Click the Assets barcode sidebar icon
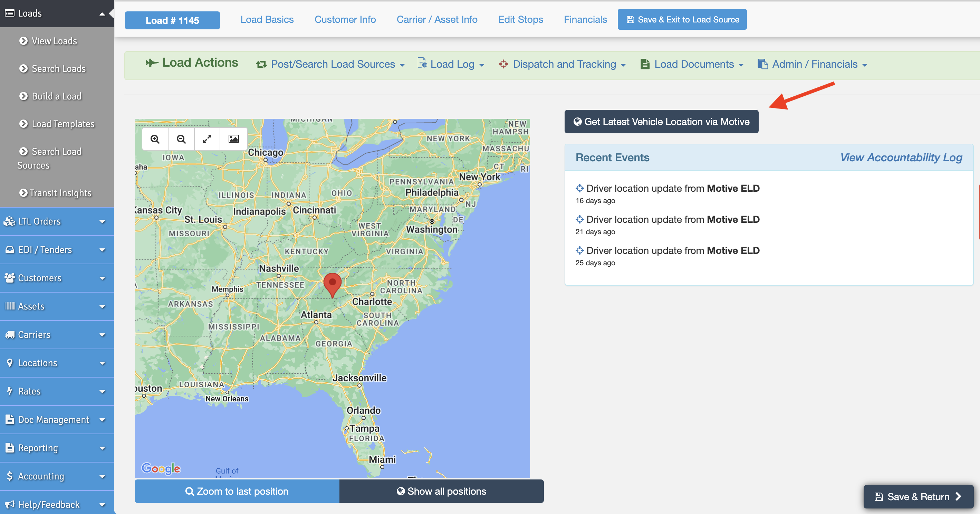Image resolution: width=980 pixels, height=514 pixels. click(x=10, y=306)
